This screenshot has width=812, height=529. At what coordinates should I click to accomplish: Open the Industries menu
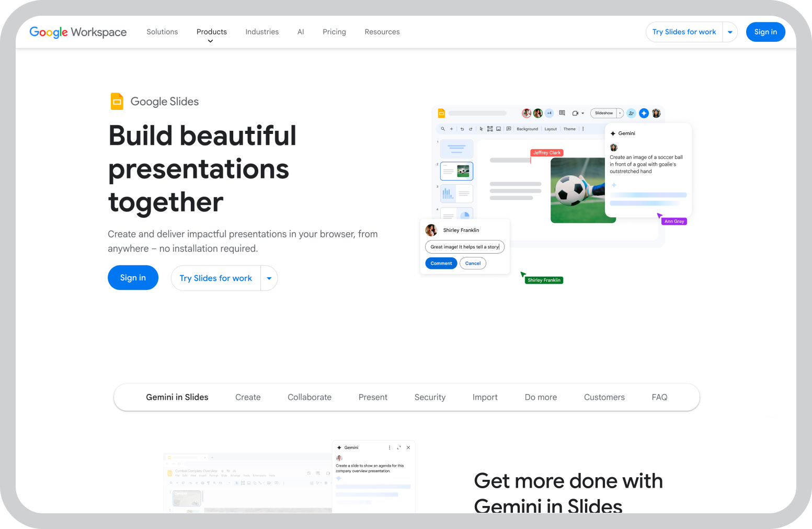[262, 32]
